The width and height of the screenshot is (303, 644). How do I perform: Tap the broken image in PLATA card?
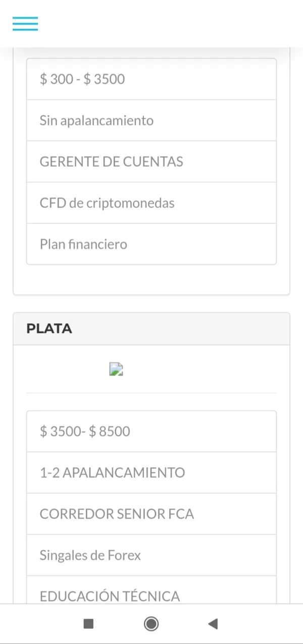click(117, 369)
